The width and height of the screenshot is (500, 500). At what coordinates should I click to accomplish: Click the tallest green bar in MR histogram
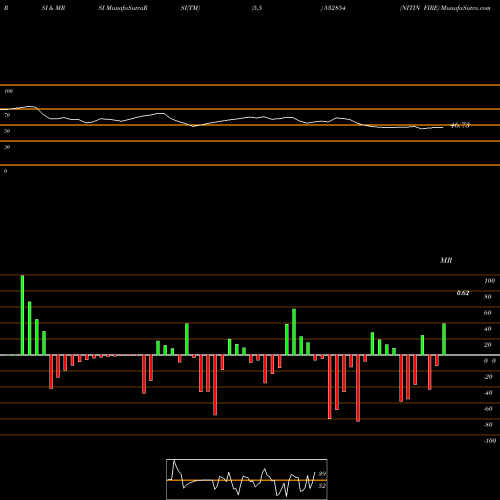pyautogui.click(x=22, y=315)
